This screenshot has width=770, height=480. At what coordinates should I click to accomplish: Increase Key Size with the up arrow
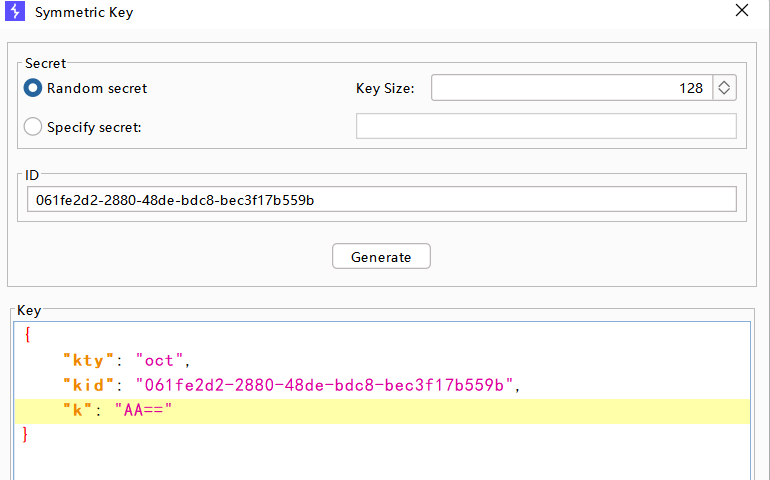[x=725, y=84]
